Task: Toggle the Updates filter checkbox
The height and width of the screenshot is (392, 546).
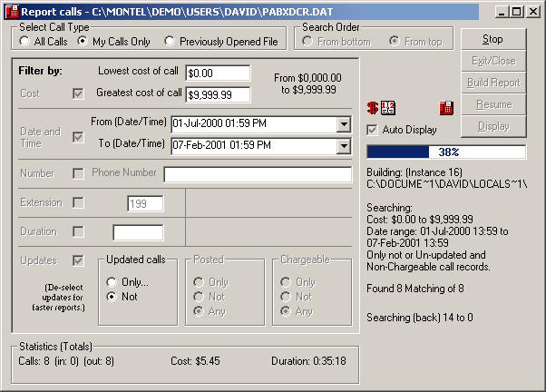Action: point(78,260)
